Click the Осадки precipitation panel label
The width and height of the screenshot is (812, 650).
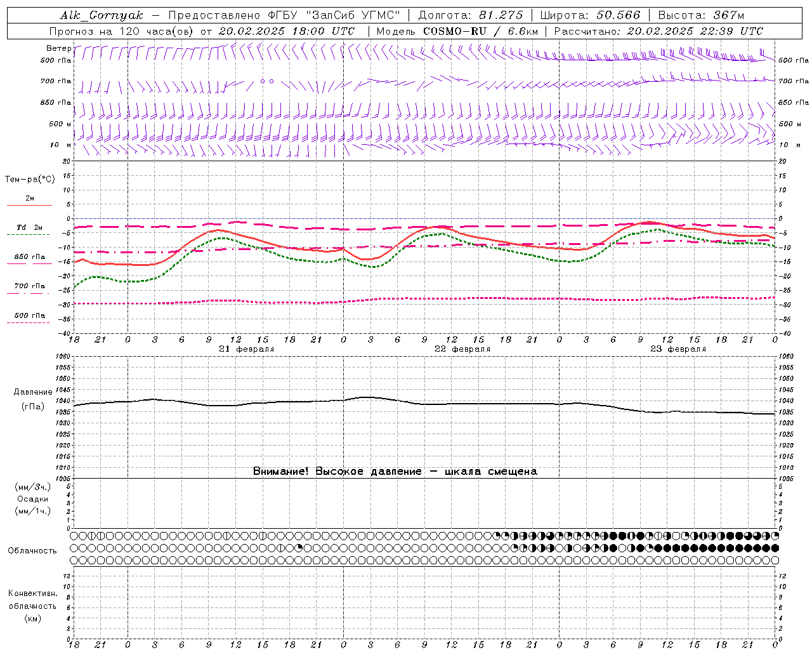coord(32,499)
